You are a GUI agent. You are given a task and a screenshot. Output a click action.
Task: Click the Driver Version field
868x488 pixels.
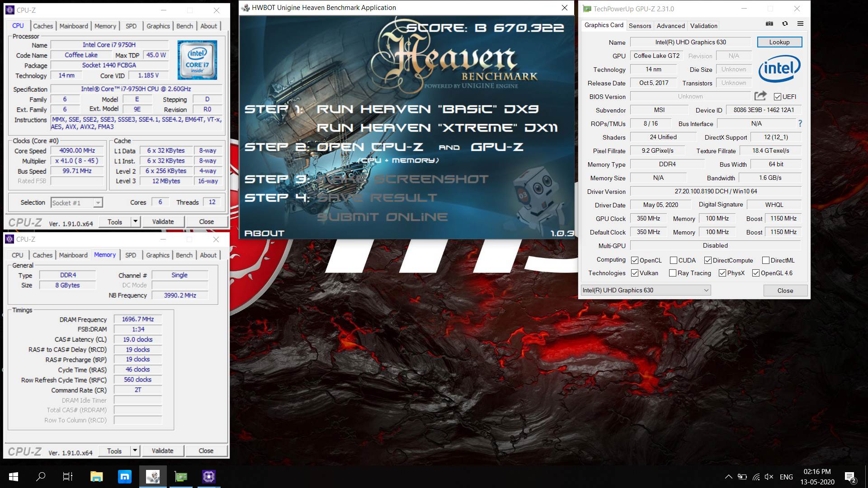tap(716, 191)
